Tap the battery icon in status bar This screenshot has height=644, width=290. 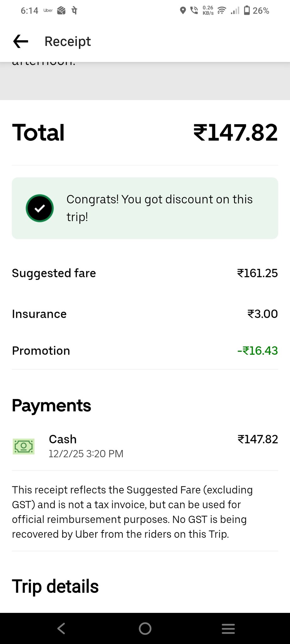(x=247, y=10)
